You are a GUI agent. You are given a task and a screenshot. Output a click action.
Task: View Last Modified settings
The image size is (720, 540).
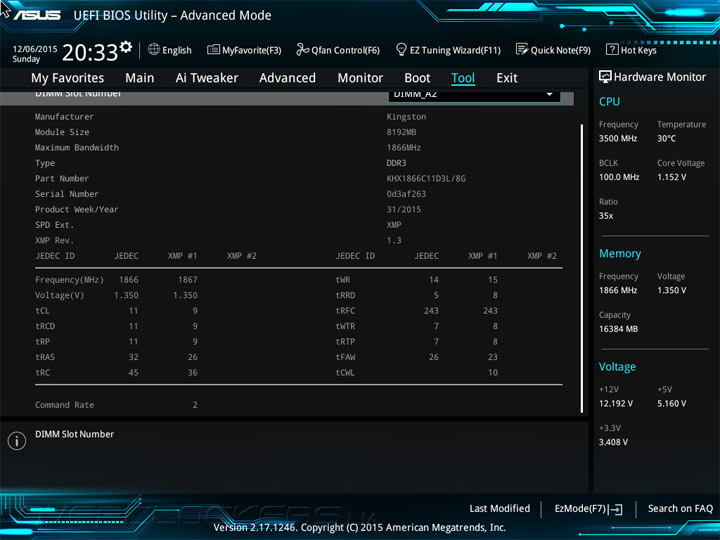500,508
